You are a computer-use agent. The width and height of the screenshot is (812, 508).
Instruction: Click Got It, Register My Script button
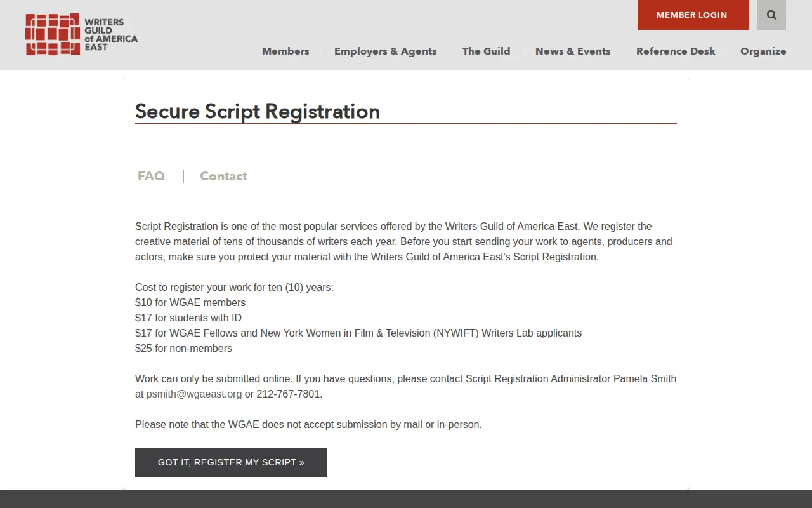pos(231,462)
